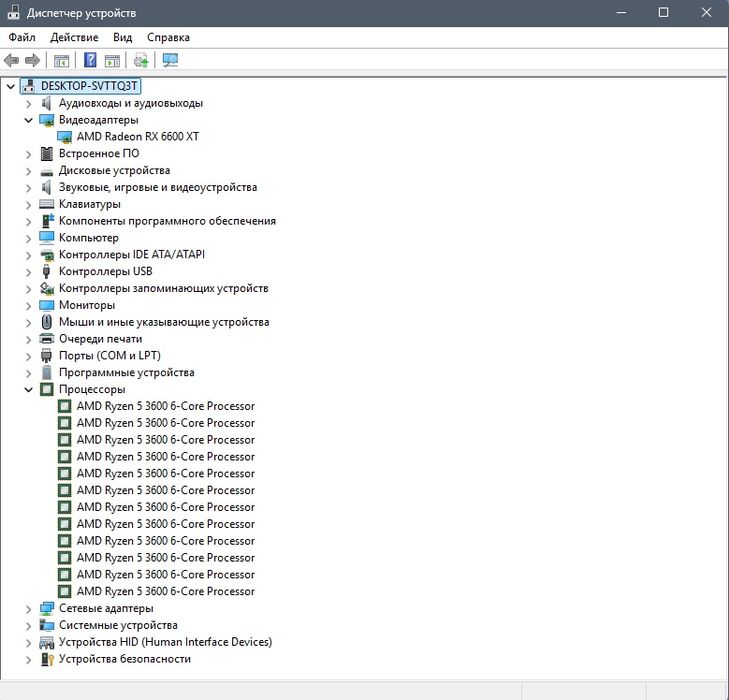Expand the Контроллеры IDE ATA/ATAPI category

point(28,255)
